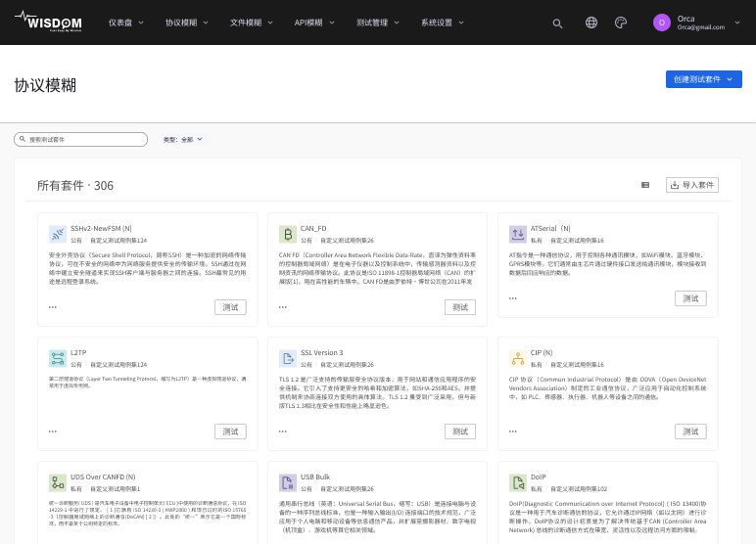Click the WISDOM logo
The image size is (756, 544).
(x=48, y=22)
